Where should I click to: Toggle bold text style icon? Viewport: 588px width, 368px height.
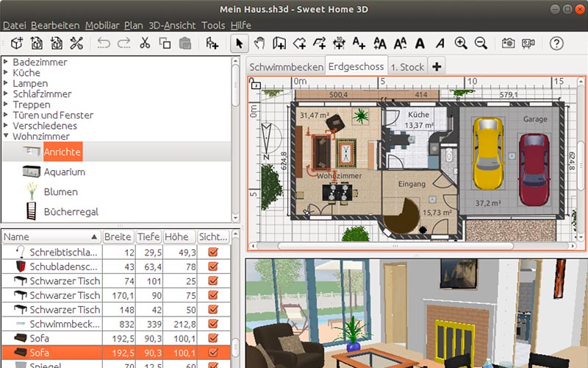click(420, 43)
